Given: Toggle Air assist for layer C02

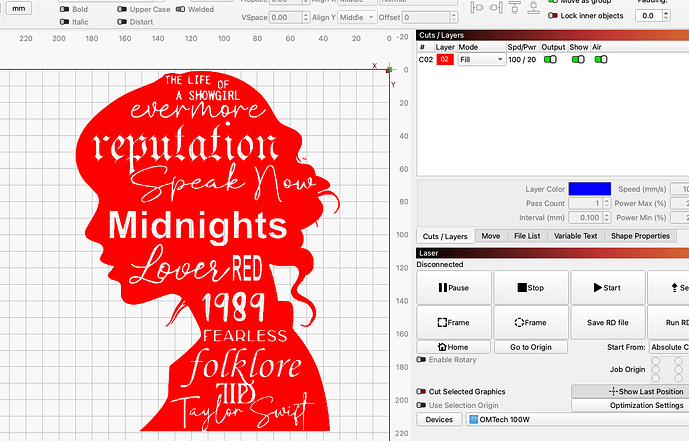Looking at the screenshot, I should click(601, 60).
